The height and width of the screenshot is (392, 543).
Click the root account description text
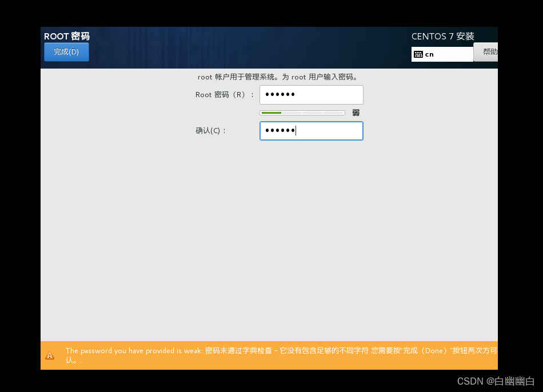pos(278,77)
